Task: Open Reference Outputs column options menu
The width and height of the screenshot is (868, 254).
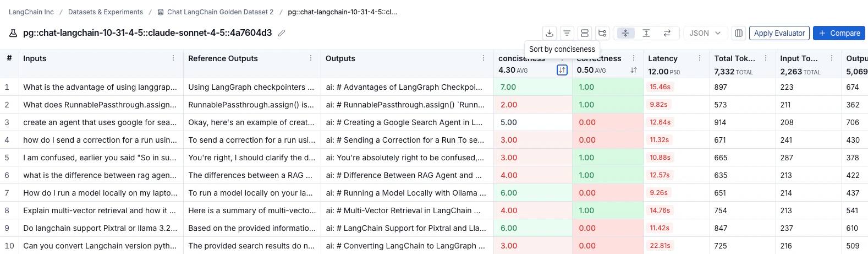Action: (x=311, y=58)
